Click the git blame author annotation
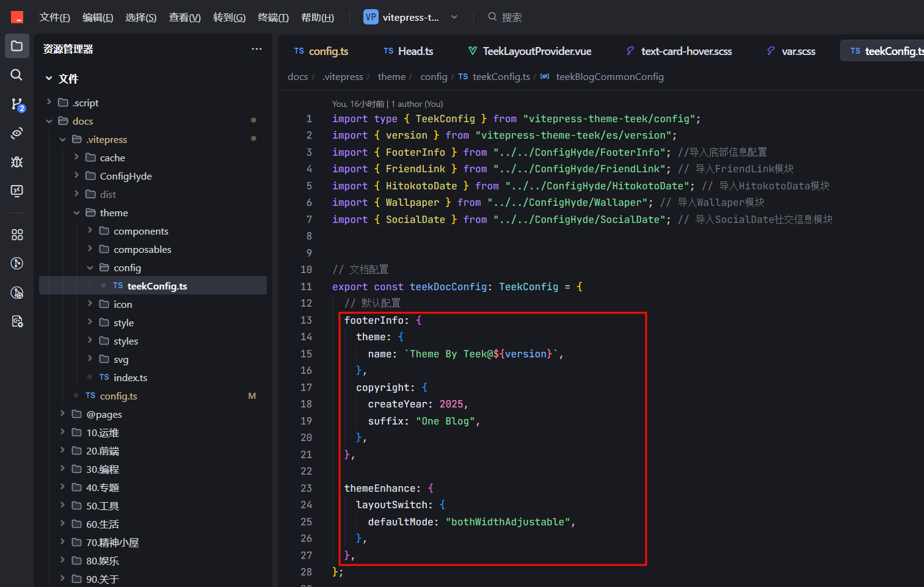924x587 pixels. pyautogui.click(x=388, y=104)
